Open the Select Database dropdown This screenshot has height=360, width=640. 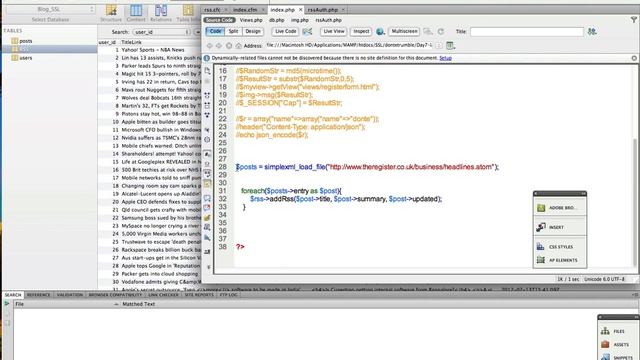tap(51, 9)
